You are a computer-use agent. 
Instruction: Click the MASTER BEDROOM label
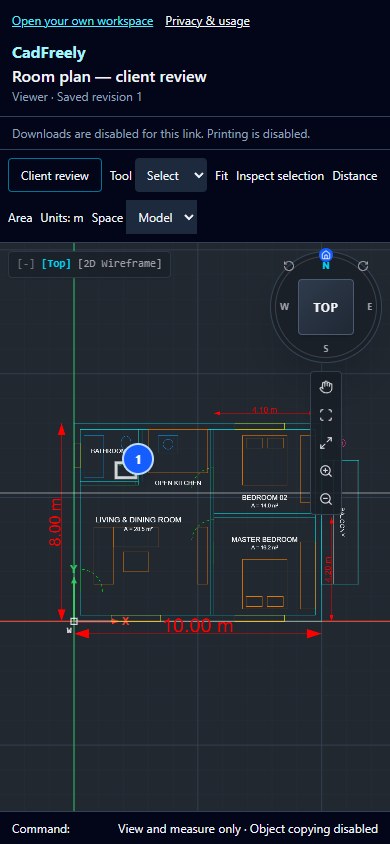(x=264, y=539)
